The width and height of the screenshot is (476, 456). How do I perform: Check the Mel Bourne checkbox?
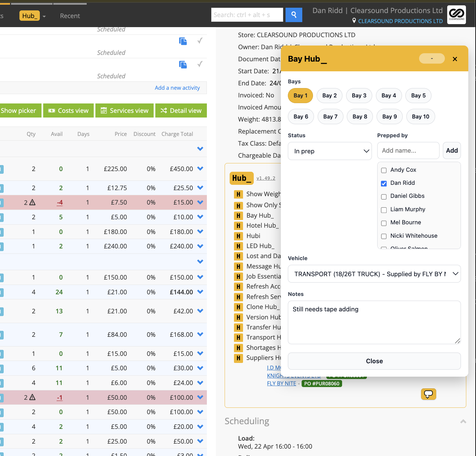coord(384,223)
